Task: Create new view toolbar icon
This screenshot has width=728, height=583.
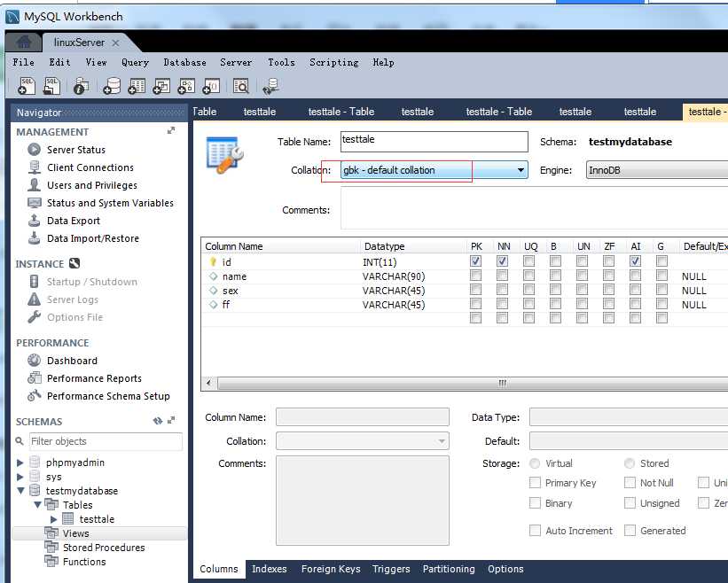Action: (x=161, y=86)
